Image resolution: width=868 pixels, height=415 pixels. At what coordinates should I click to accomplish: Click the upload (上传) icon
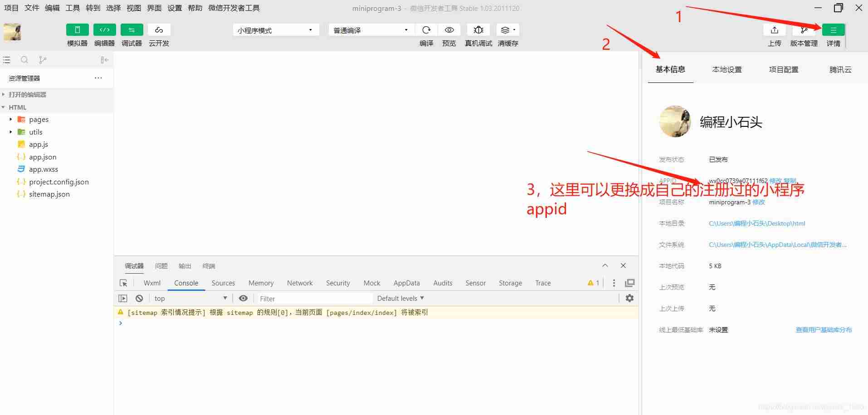click(x=775, y=30)
